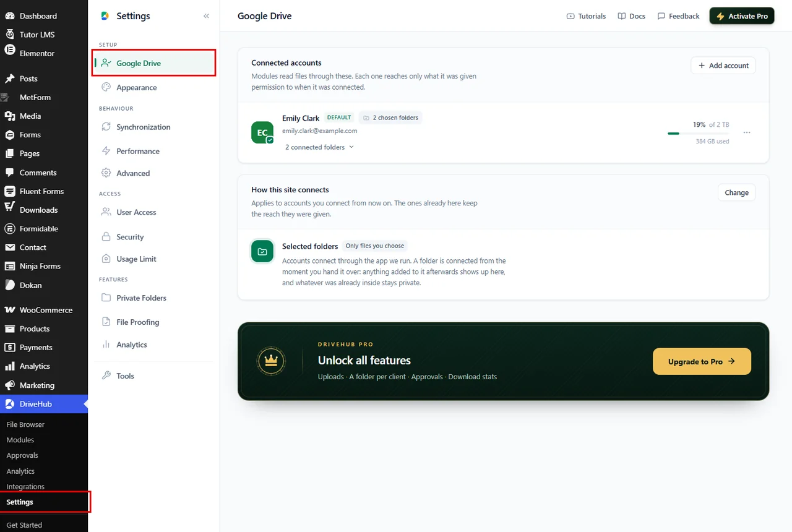Click the Appearance palette icon

click(106, 87)
